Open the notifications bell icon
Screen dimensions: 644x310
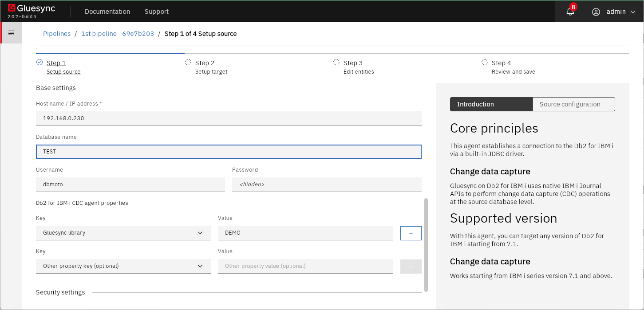click(570, 12)
